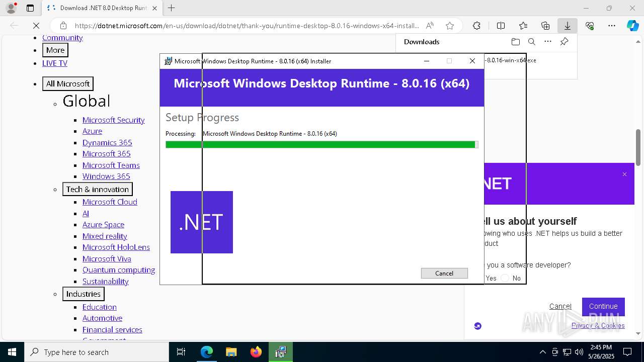Screen dimensions: 644x362
Task: Open File Explorer from taskbar
Action: [231, 352]
